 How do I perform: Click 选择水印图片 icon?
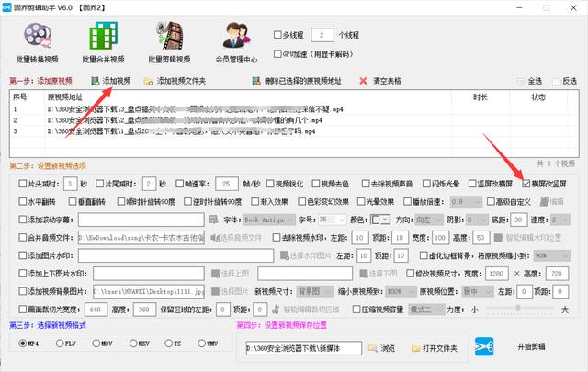(285, 255)
